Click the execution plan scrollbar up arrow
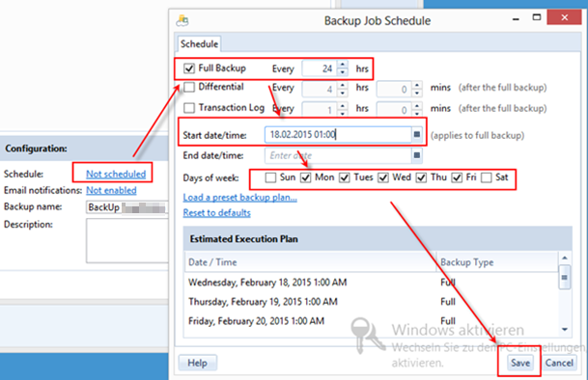 565,258
